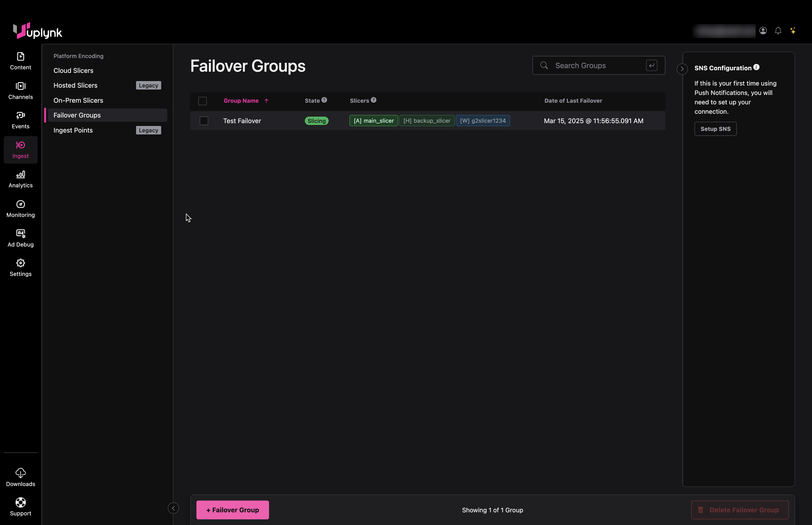Open the Events section
The height and width of the screenshot is (525, 812).
tap(20, 120)
